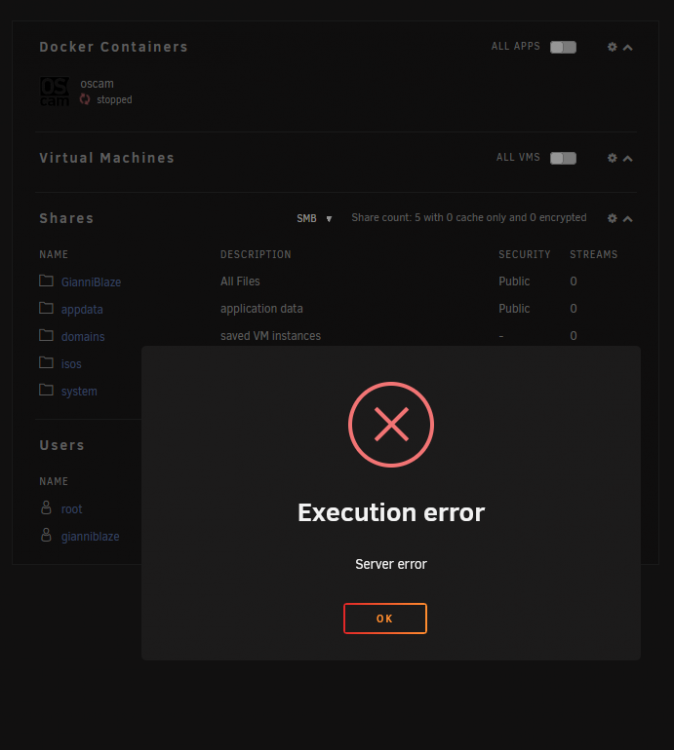This screenshot has width=674, height=750.
Task: Open Shares settings gear
Action: tap(612, 218)
